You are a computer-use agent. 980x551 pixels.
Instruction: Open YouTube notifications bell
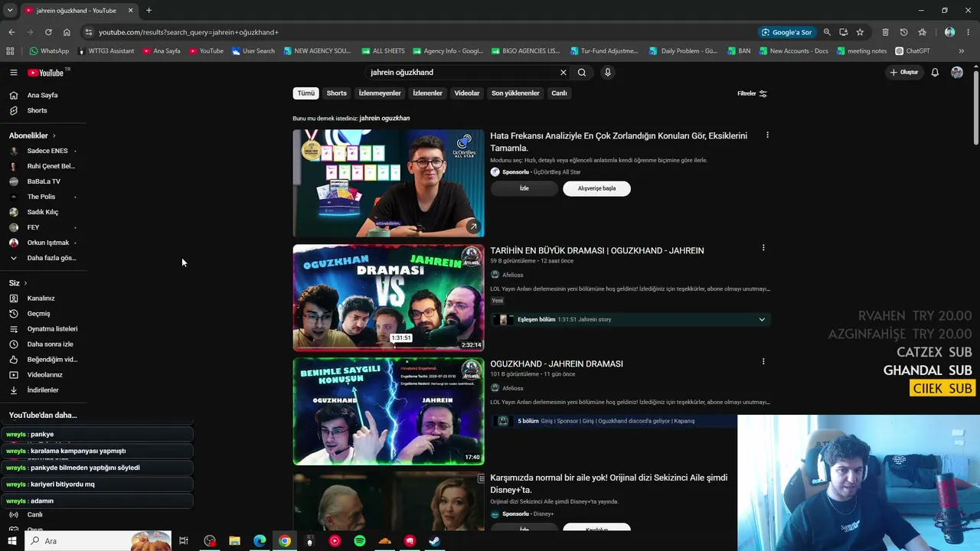tap(935, 73)
